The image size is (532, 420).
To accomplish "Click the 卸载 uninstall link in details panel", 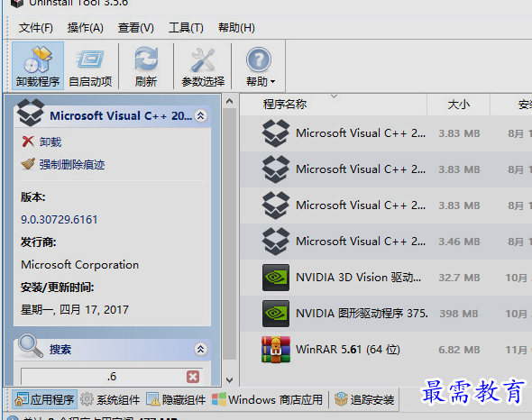I will point(50,142).
